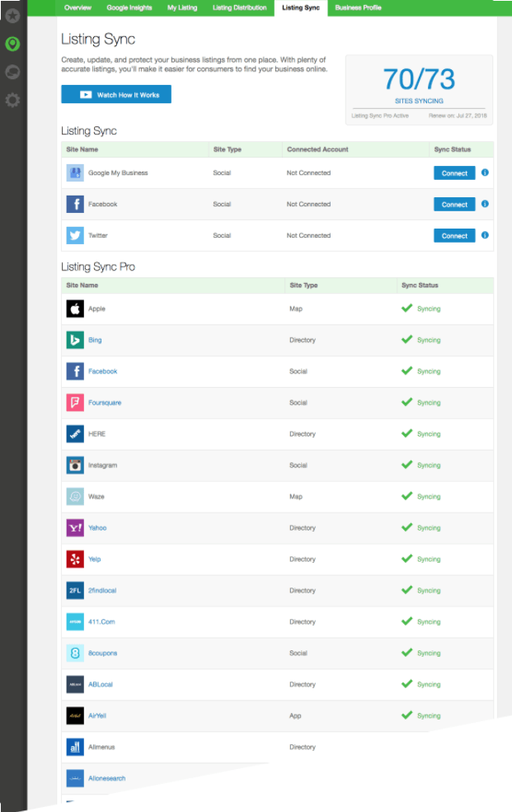The width and height of the screenshot is (512, 812).
Task: Connect the Google My Business account
Action: [454, 173]
